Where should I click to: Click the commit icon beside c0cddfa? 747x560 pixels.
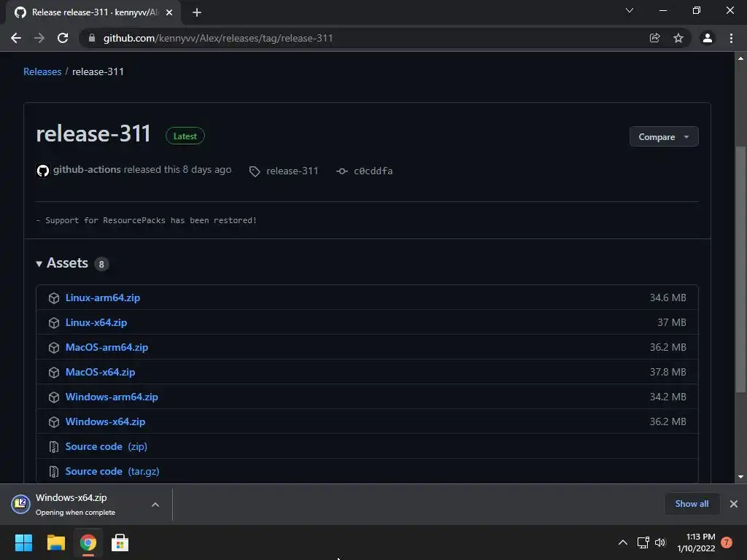pyautogui.click(x=341, y=171)
